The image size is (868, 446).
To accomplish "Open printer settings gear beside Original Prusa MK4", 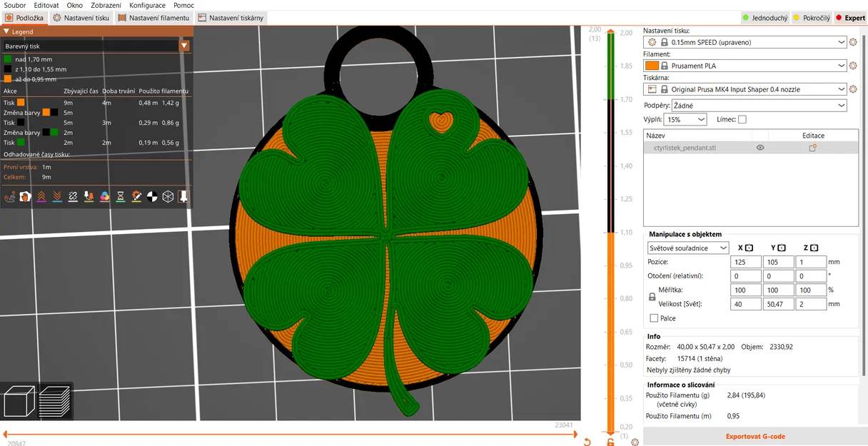I will coord(853,89).
